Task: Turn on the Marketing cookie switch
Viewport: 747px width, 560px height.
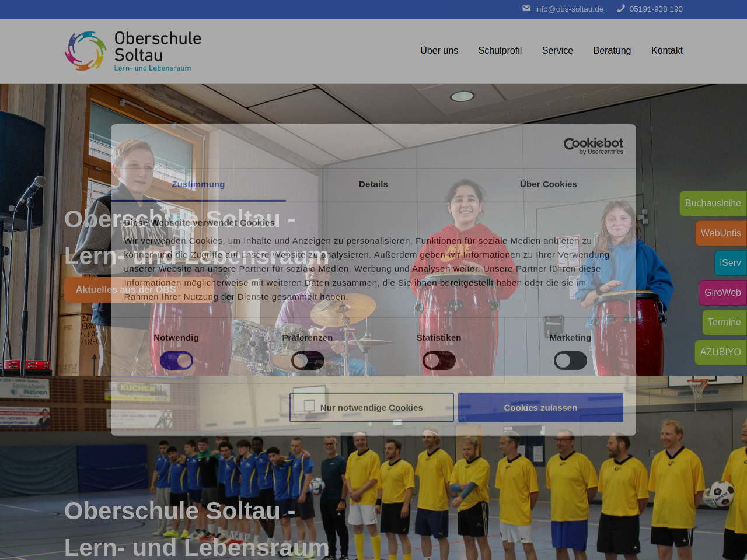Action: [570, 360]
